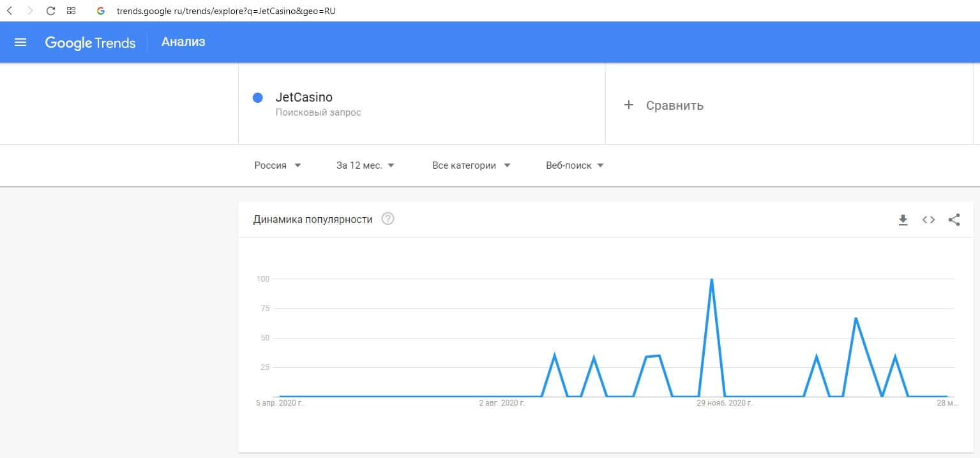Open the embed code icon

(x=928, y=220)
